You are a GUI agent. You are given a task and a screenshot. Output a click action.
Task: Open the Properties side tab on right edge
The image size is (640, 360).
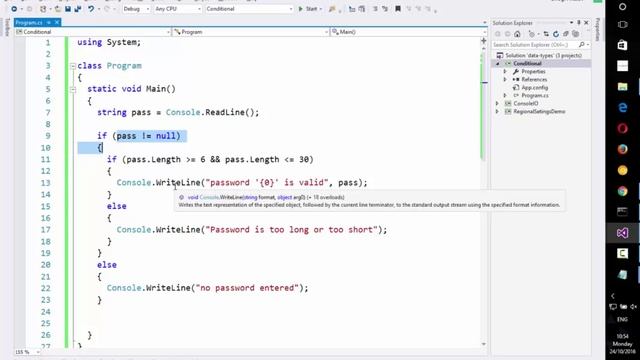[x=598, y=29]
